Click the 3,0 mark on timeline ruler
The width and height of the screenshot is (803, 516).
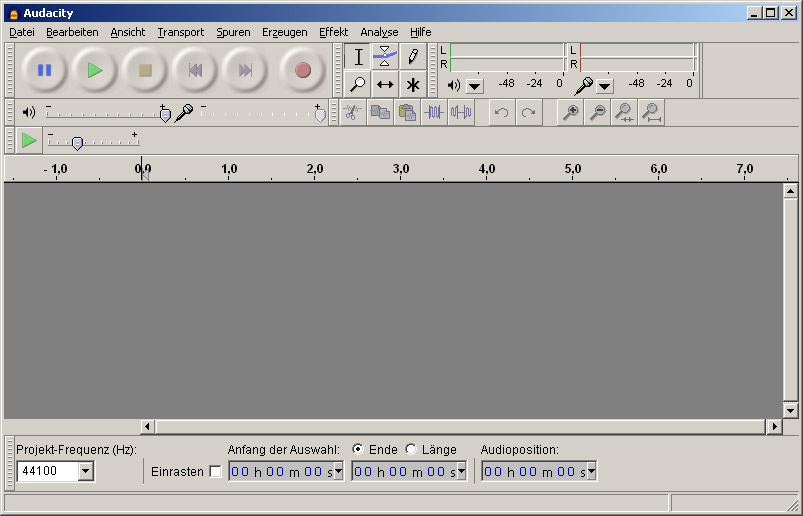401,169
